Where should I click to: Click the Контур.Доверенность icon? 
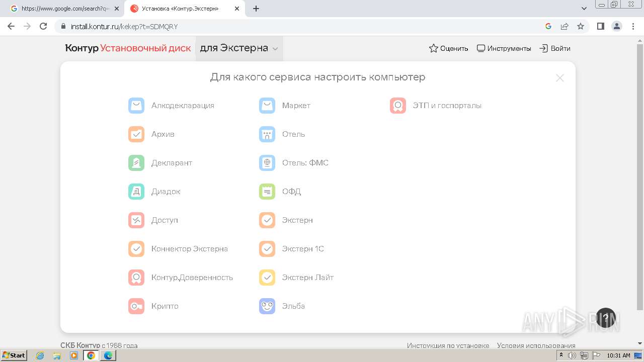pos(136,278)
